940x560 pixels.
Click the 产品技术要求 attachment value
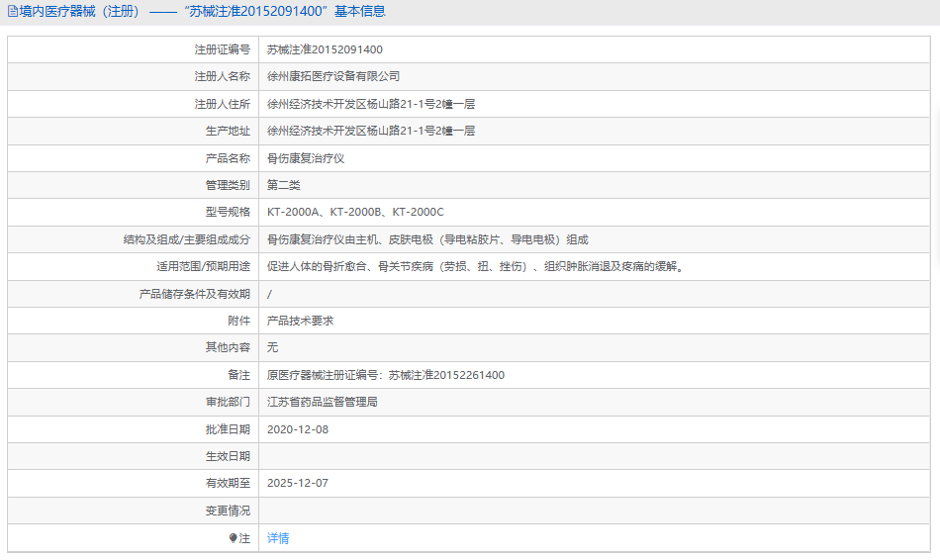[301, 321]
